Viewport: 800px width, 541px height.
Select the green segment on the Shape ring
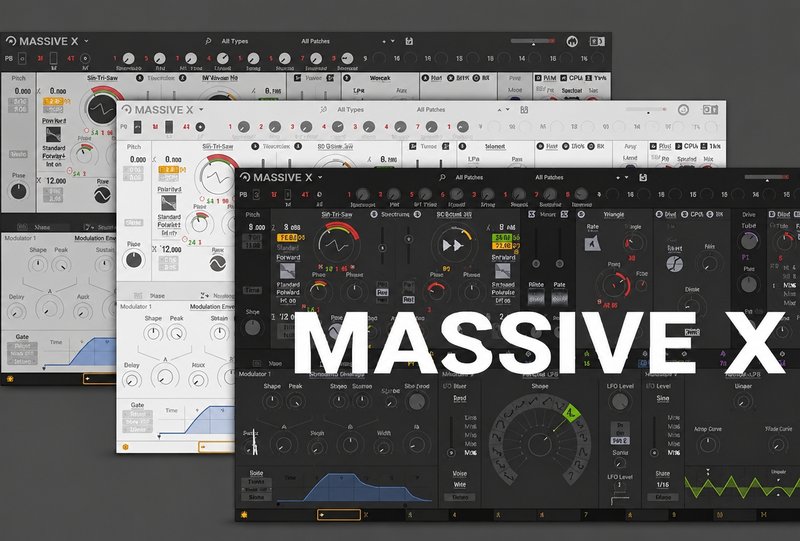[571, 412]
